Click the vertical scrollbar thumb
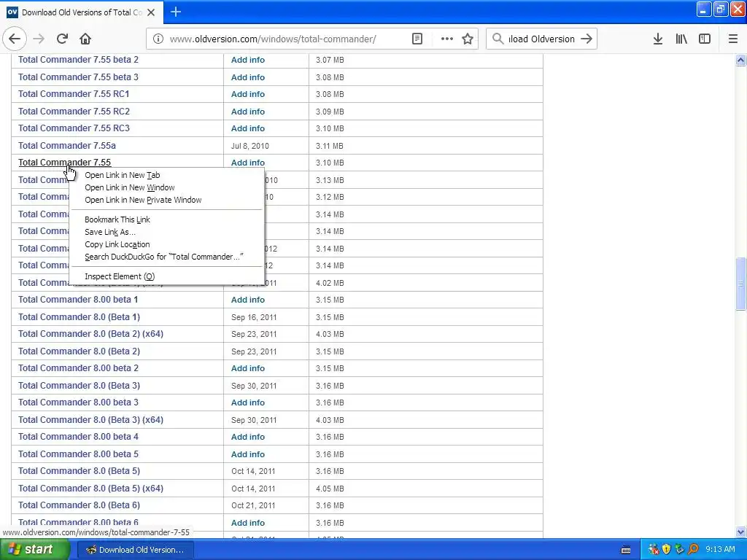The height and width of the screenshot is (560, 747). 740,284
